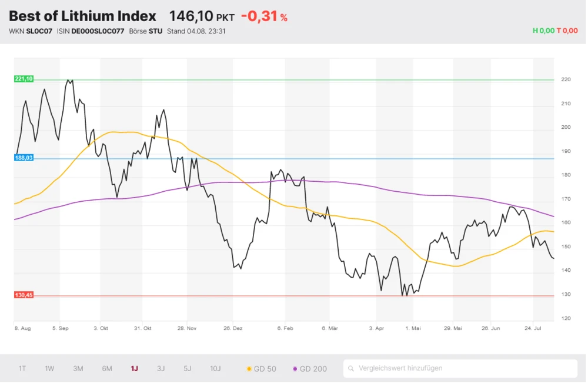The image size is (588, 383).
Task: Click the red 130,45 low marker
Action: 24,295
